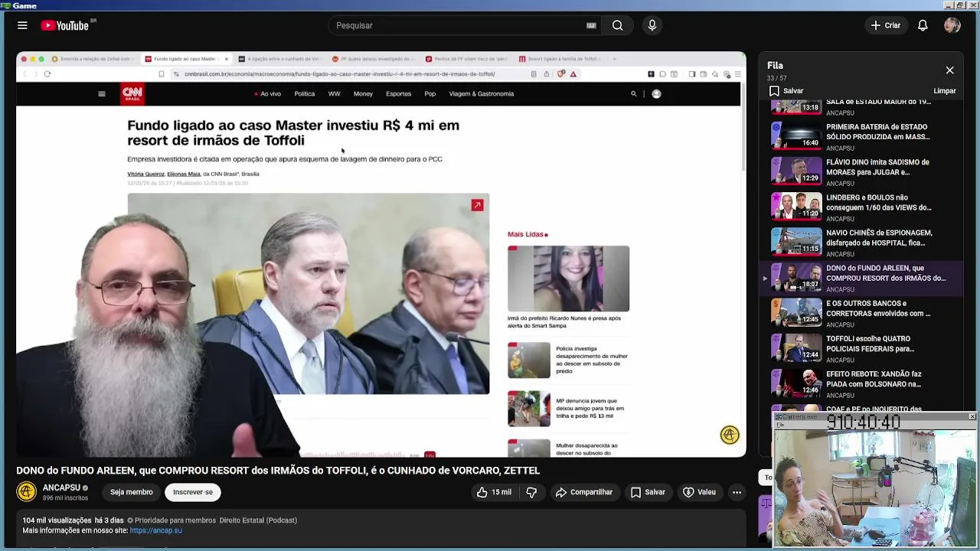Image resolution: width=980 pixels, height=551 pixels.
Task: Click Pop in the CNN nav
Action: (430, 94)
